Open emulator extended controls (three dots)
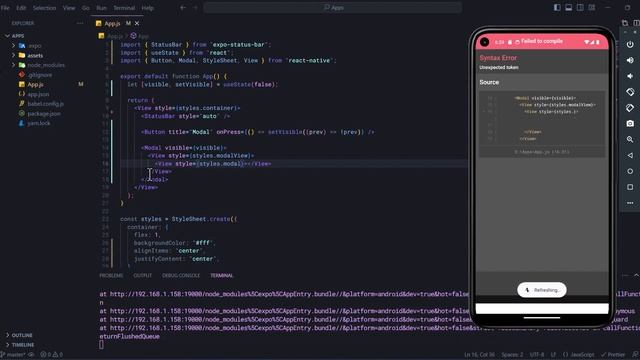 tap(630, 203)
